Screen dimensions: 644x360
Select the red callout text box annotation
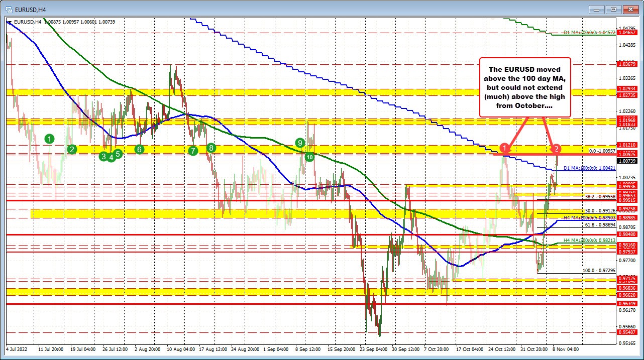click(x=525, y=88)
